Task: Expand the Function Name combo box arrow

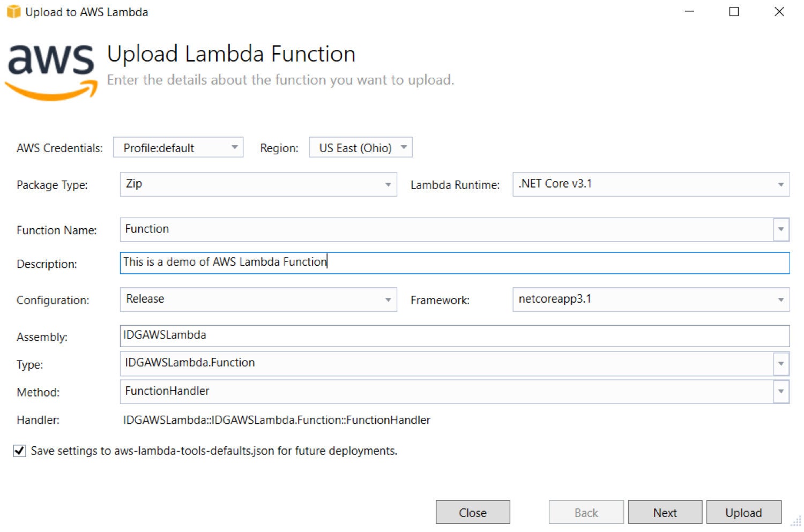Action: [x=781, y=229]
